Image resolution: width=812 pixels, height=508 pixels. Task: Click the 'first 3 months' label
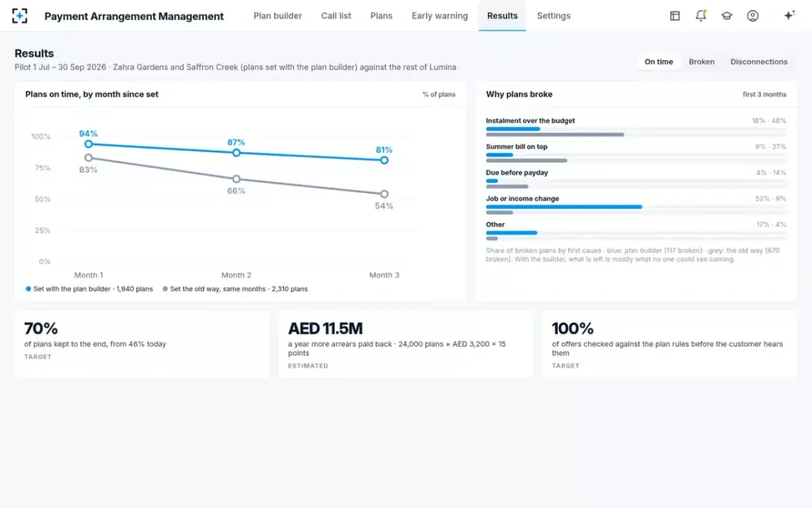765,94
